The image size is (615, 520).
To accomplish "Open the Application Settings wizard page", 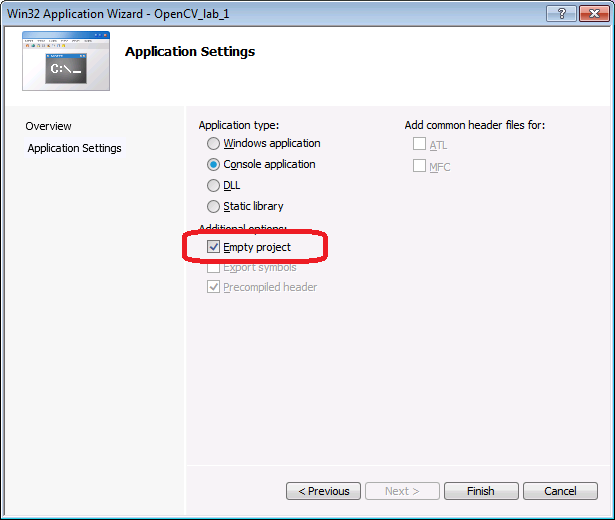I will pyautogui.click(x=75, y=148).
